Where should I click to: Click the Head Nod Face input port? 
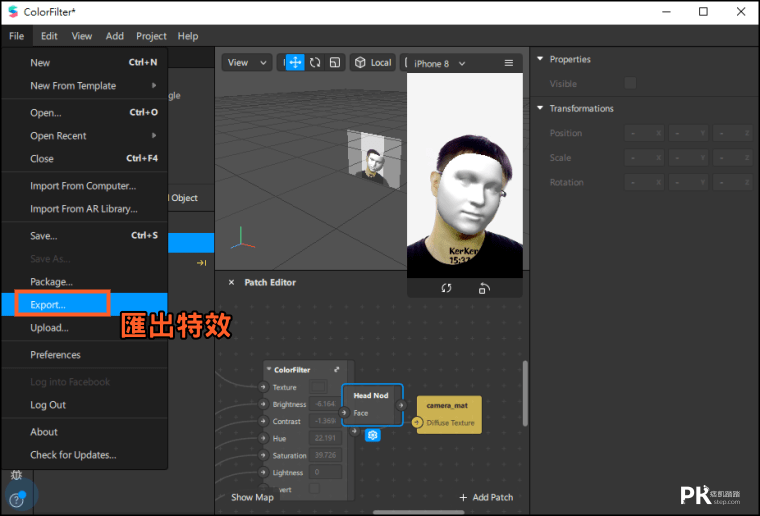click(x=344, y=413)
